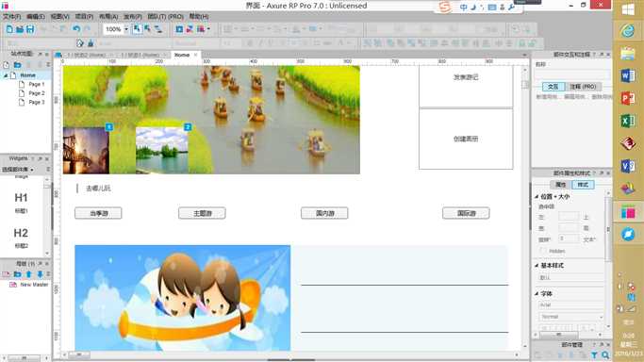Open the 文件(F) menu
The image size is (644, 362).
[12, 16]
